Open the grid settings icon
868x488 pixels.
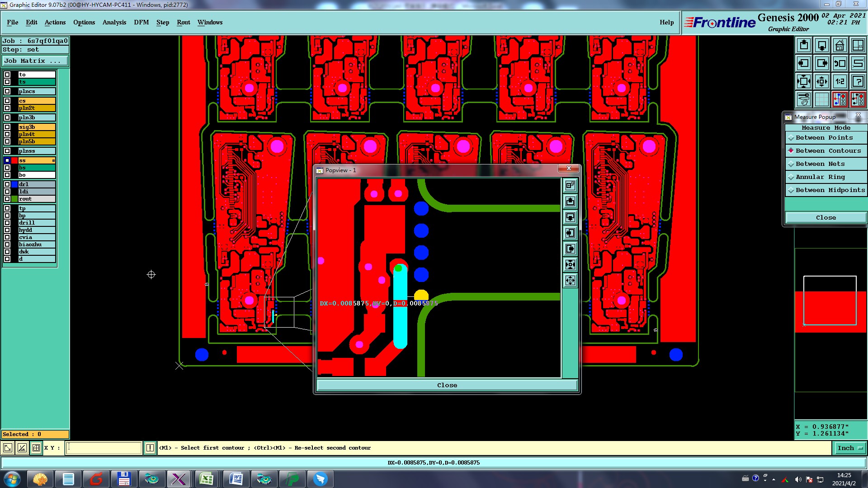pyautogui.click(x=821, y=99)
